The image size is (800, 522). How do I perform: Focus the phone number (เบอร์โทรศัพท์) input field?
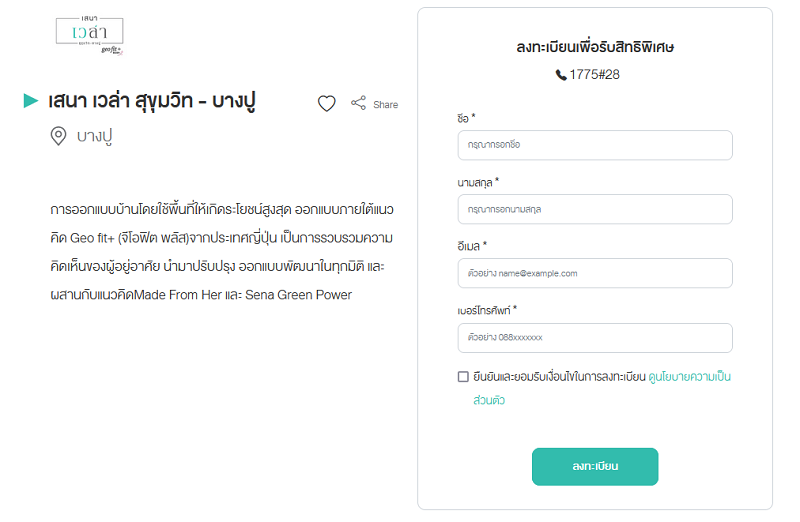595,337
